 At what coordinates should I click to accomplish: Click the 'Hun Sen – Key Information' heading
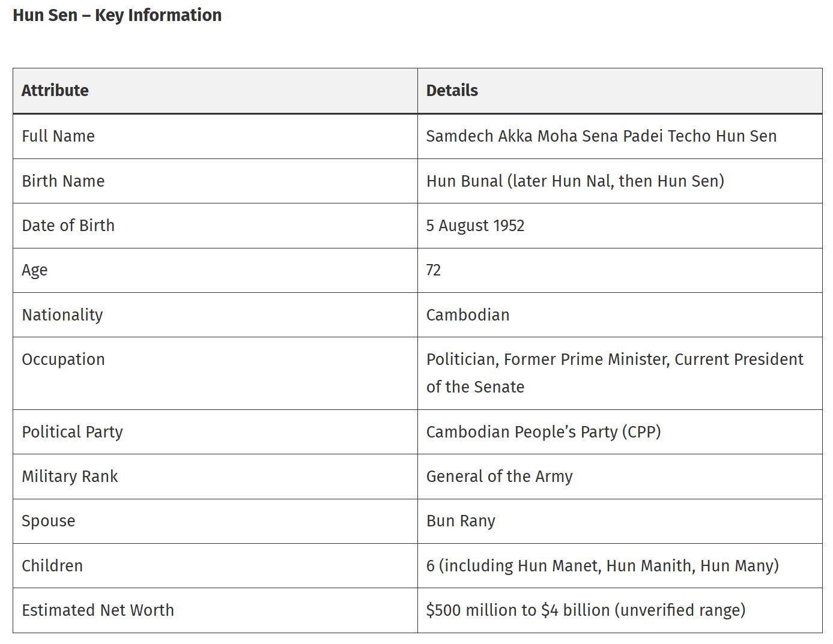click(117, 15)
